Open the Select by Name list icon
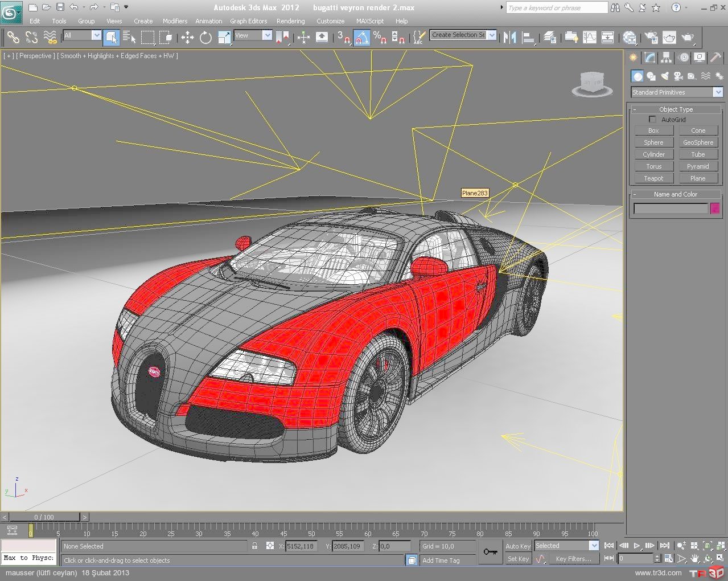728x581 pixels. pyautogui.click(x=129, y=38)
